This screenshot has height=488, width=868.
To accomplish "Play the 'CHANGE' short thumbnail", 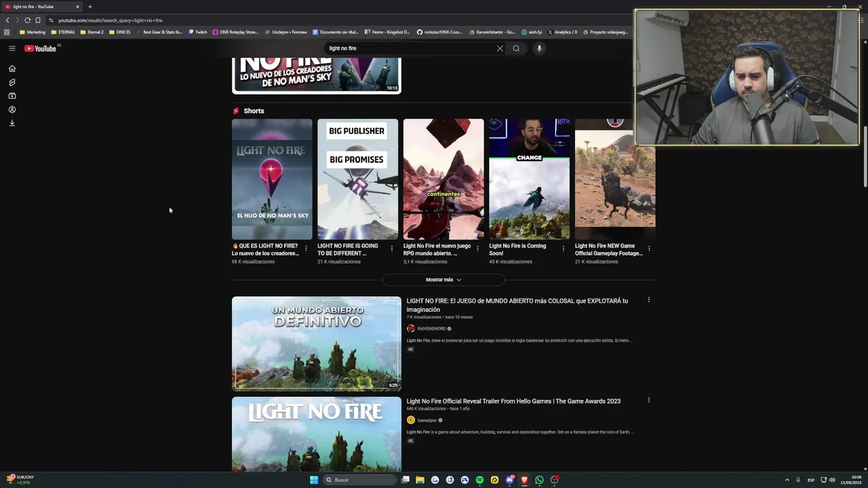I will 529,179.
